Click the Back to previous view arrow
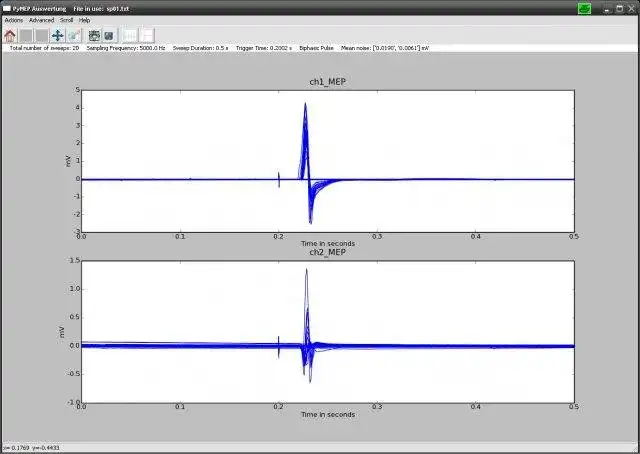Screen dimensions: 640x454 pos(27,35)
